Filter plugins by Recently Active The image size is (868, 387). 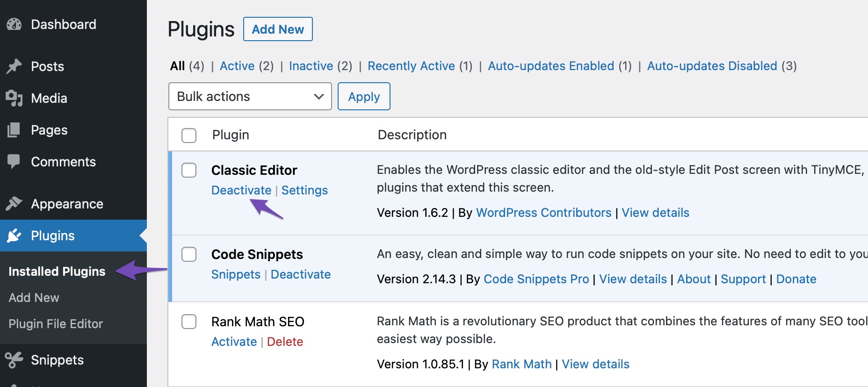coord(411,66)
